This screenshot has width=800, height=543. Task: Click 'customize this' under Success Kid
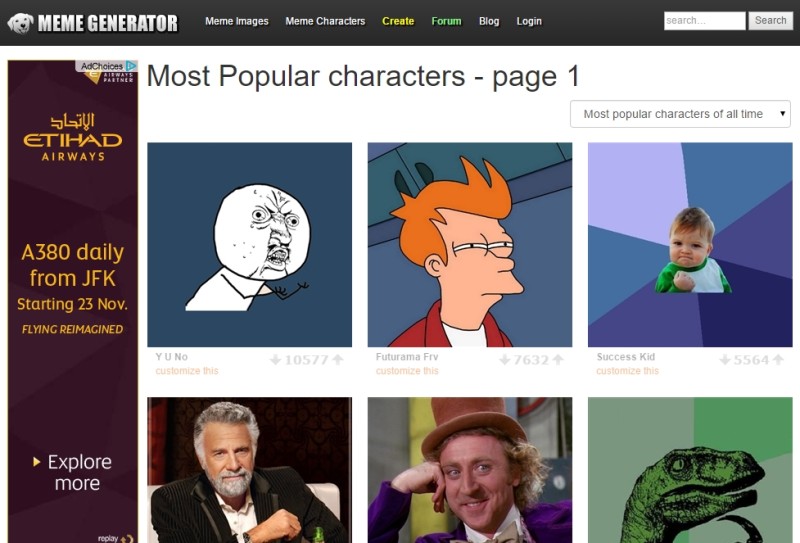627,371
